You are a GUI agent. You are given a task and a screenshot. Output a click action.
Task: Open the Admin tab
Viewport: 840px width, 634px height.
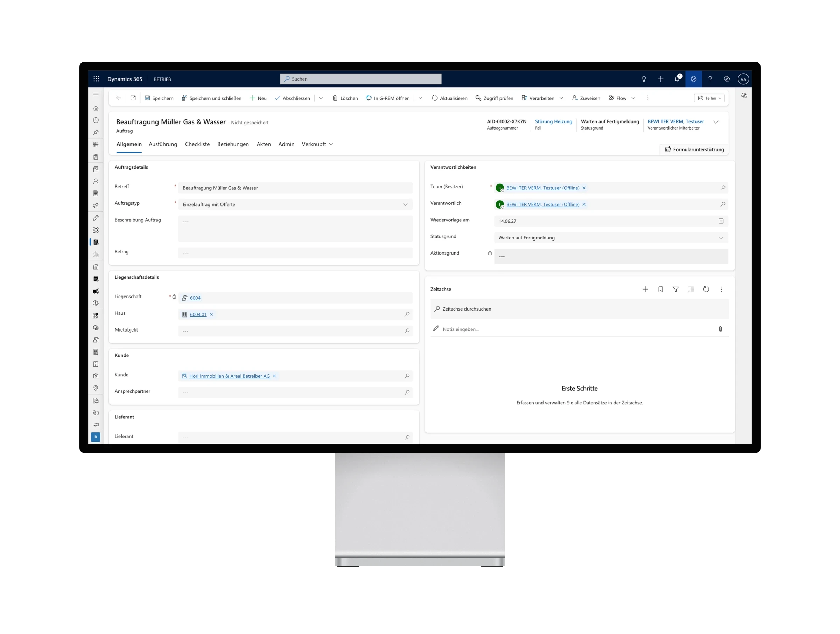[286, 144]
